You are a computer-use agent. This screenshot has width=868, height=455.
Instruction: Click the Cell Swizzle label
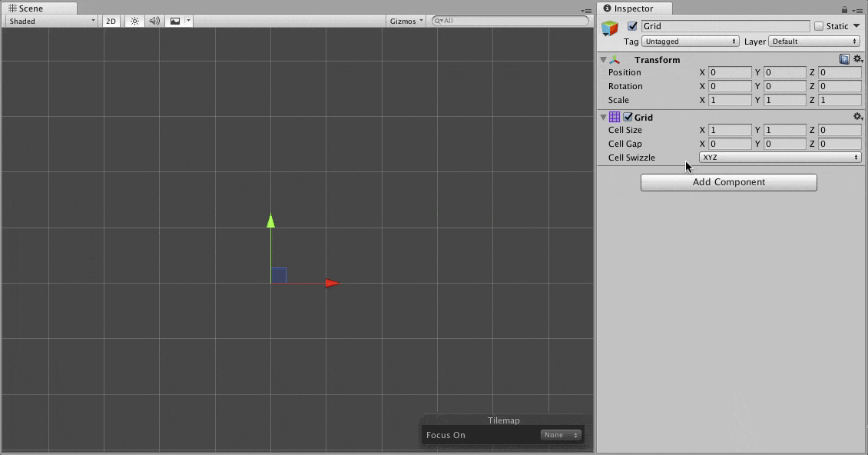631,158
